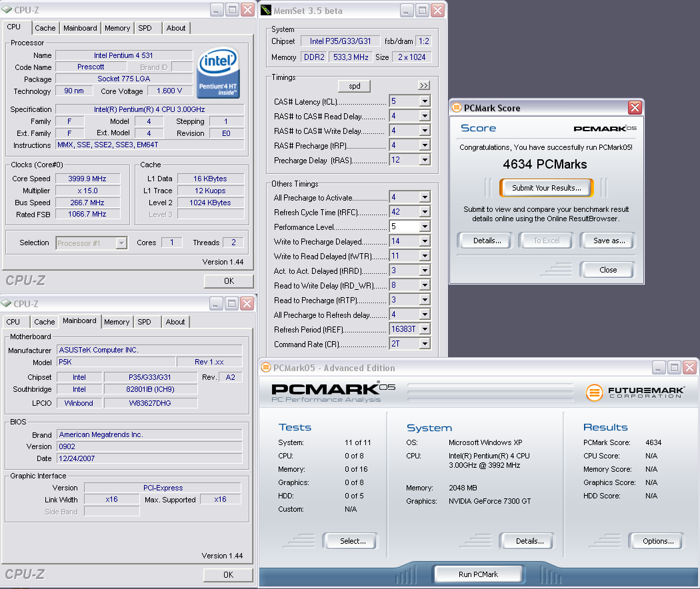The width and height of the screenshot is (700, 589).
Task: Click the top CPU-Z window title icon
Action: tap(7, 9)
